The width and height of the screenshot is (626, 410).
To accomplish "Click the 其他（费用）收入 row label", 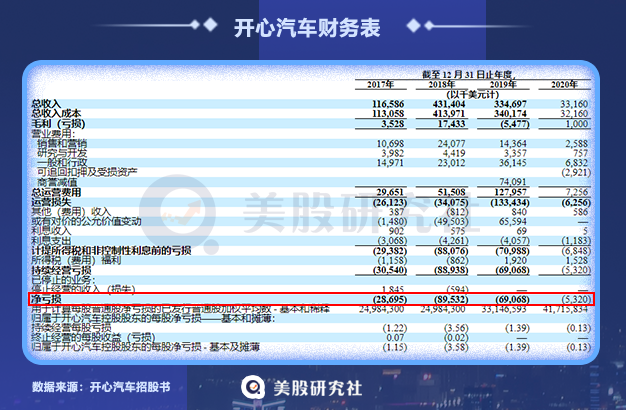I will (x=71, y=212).
